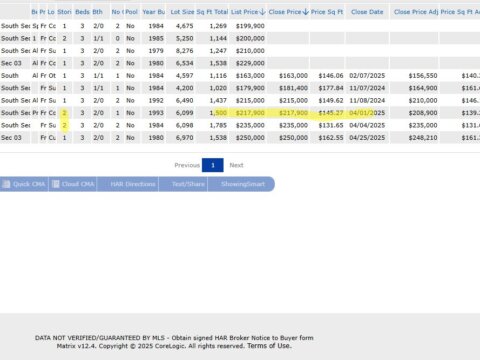
Task: Select lot size 4,675 cell
Action: [184, 26]
